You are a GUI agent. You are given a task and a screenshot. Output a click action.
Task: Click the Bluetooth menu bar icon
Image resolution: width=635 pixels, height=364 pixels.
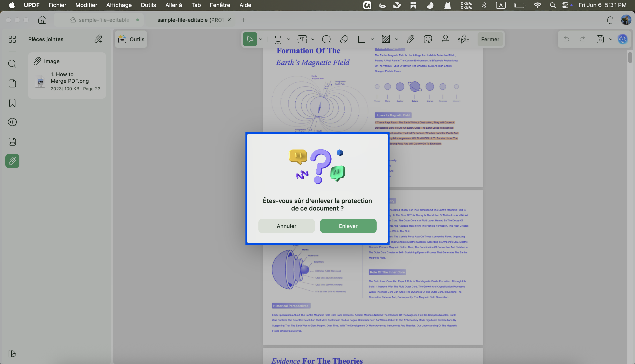point(484,5)
